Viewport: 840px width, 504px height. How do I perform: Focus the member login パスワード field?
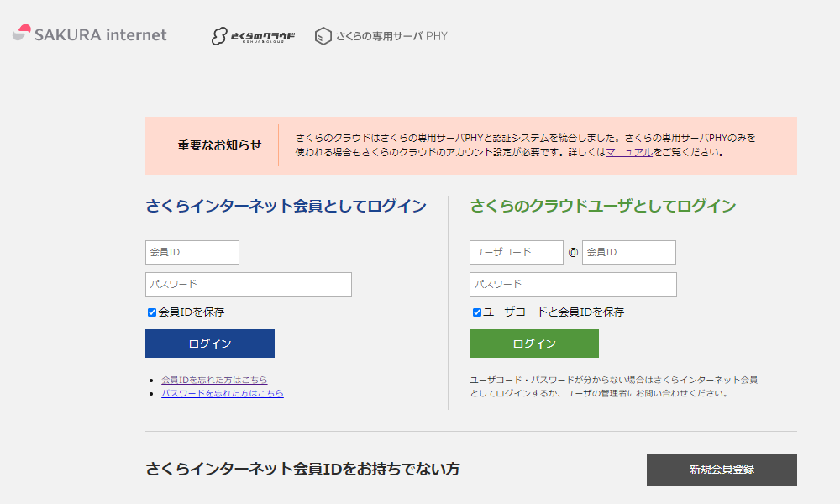click(x=249, y=285)
